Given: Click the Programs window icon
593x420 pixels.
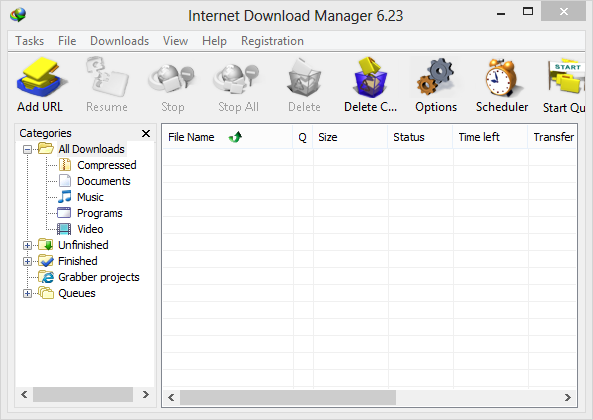Looking at the screenshot, I should point(64,213).
